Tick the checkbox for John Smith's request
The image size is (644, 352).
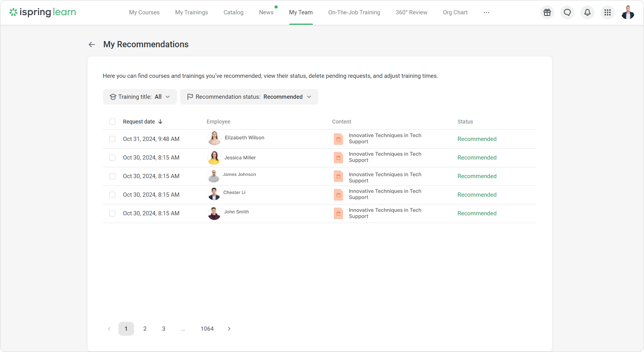pos(112,213)
